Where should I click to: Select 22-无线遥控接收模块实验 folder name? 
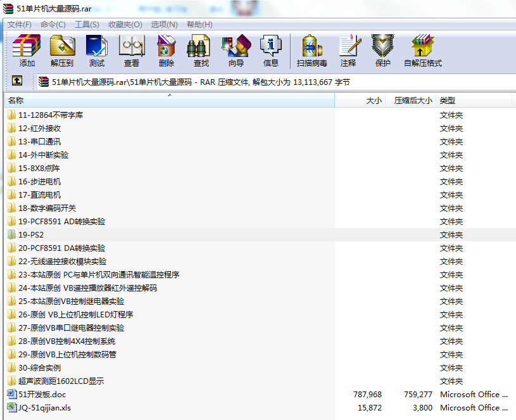tap(63, 261)
